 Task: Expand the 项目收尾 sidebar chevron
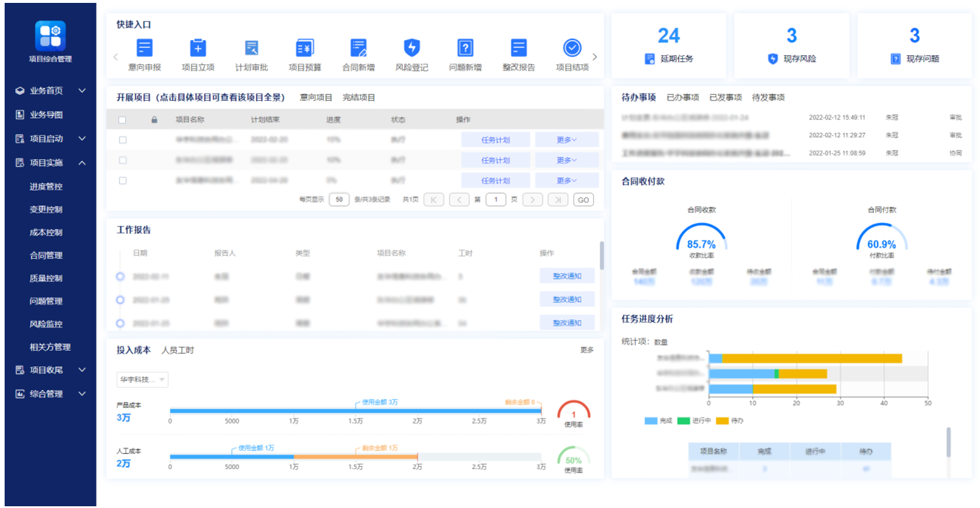pos(82,370)
